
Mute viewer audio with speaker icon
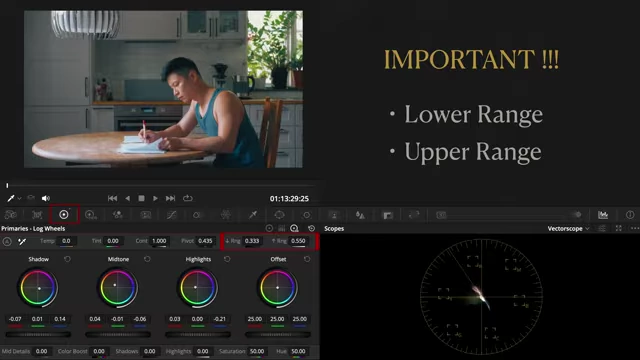45,198
